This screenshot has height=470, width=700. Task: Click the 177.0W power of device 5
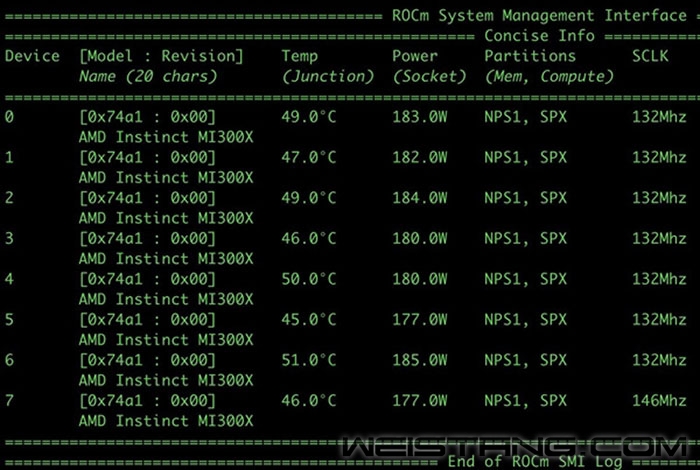420,320
